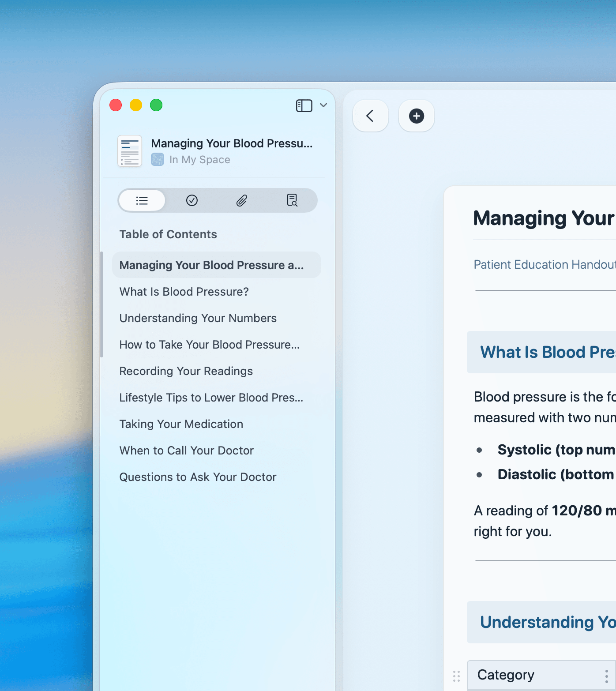616x691 pixels.
Task: Navigate to When to Call Your Doctor
Action: [x=186, y=451]
